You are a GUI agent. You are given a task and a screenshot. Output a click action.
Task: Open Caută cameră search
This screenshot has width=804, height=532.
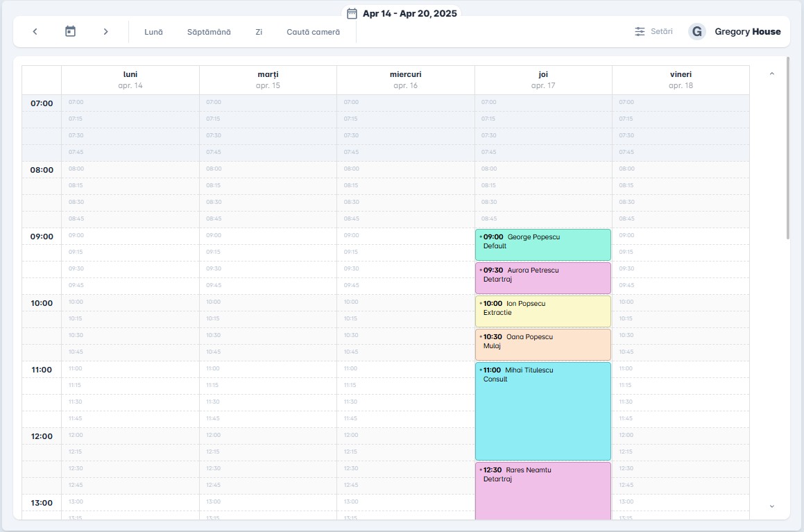313,32
